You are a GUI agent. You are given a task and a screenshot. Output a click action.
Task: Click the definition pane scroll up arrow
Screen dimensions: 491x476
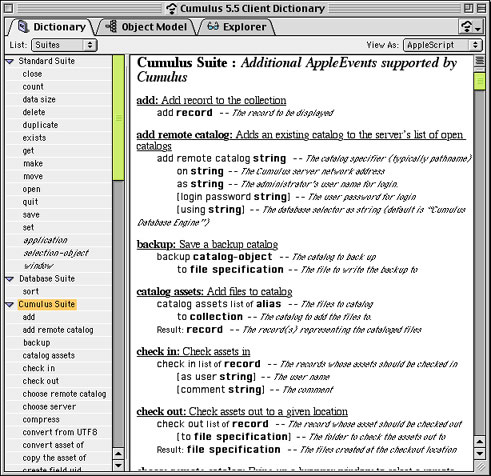coord(480,442)
